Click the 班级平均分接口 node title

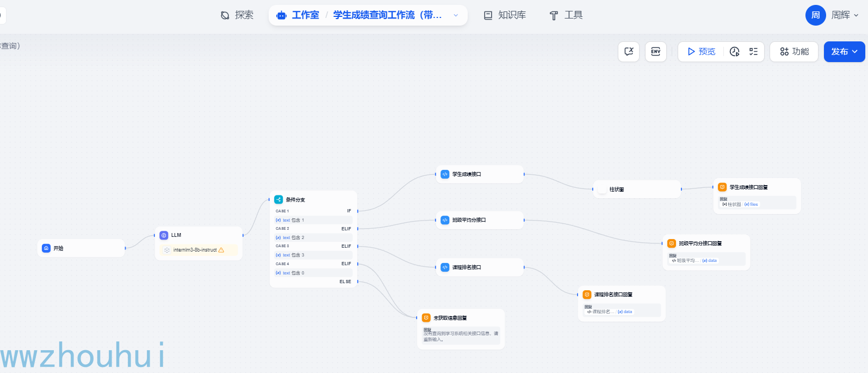tap(469, 220)
